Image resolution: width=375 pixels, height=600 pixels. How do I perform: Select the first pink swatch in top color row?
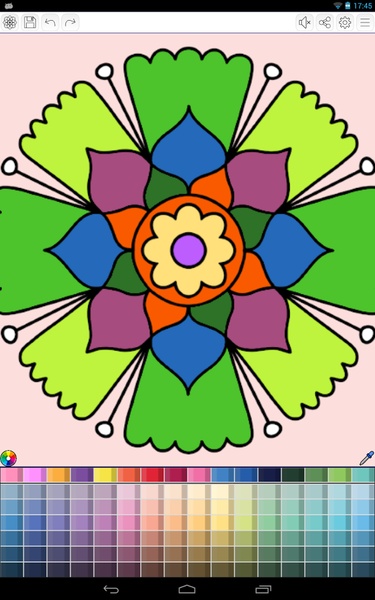11,475
